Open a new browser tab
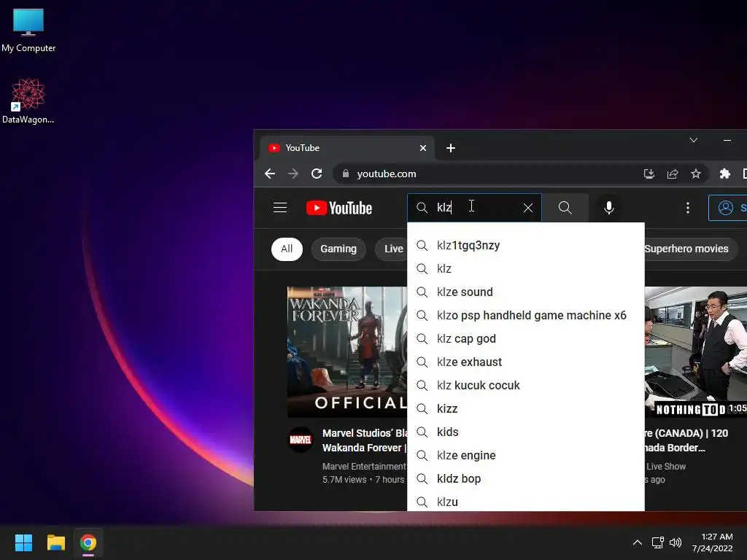 pos(451,148)
